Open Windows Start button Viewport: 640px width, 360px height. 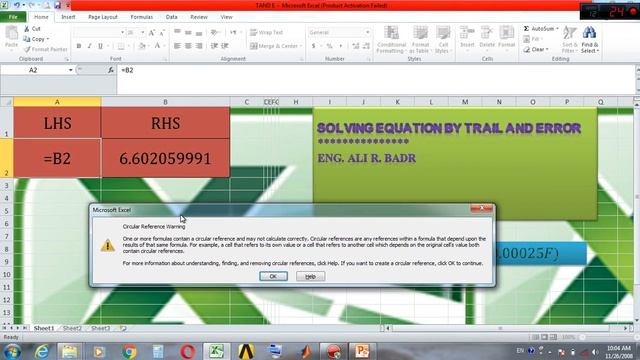tap(12, 351)
